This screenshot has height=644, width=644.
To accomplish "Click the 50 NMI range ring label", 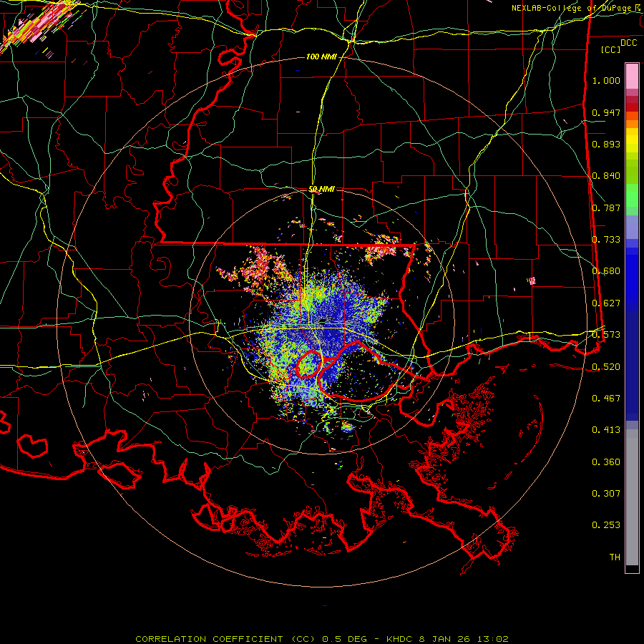I will [321, 189].
